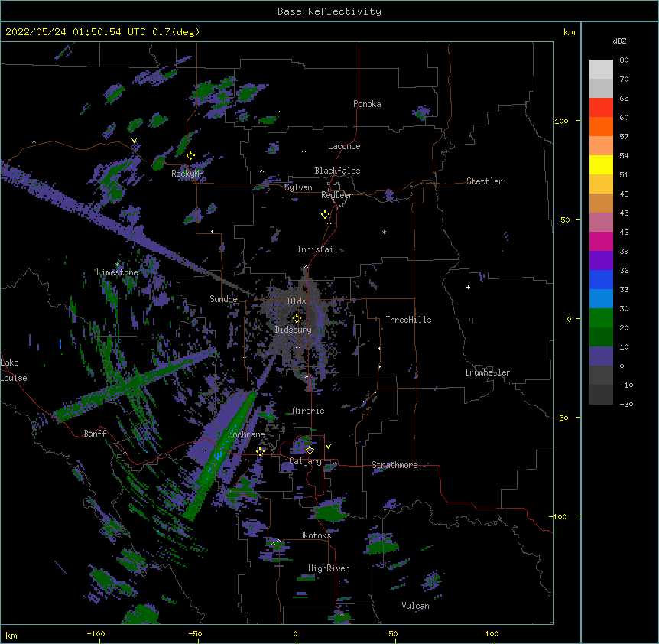This screenshot has width=659, height=644.
Task: Select the blue 33–36 dBZ legend swatch
Action: click(x=601, y=279)
